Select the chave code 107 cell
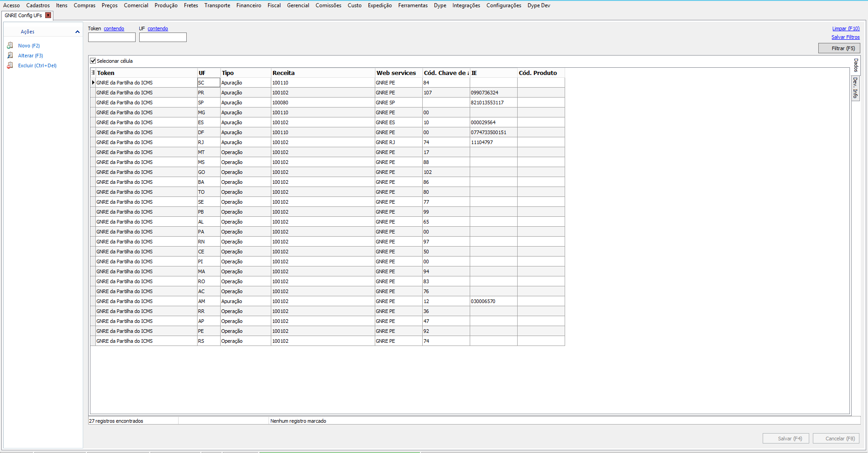The image size is (868, 453). [x=446, y=93]
